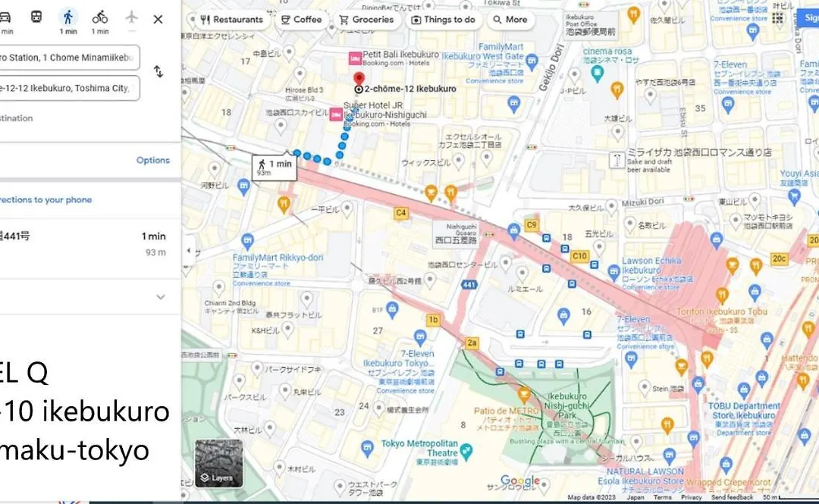Filter map by Coffee

pos(301,19)
